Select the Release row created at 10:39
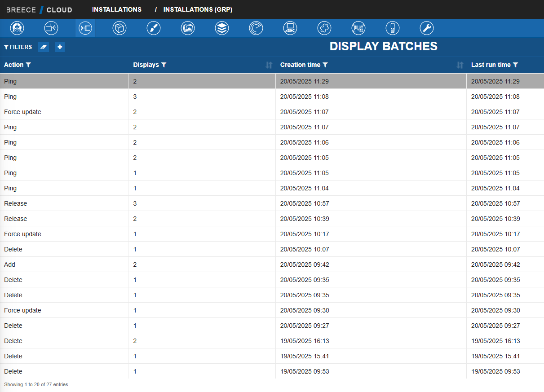Screen dimensions: 544x392 [x=272, y=219]
